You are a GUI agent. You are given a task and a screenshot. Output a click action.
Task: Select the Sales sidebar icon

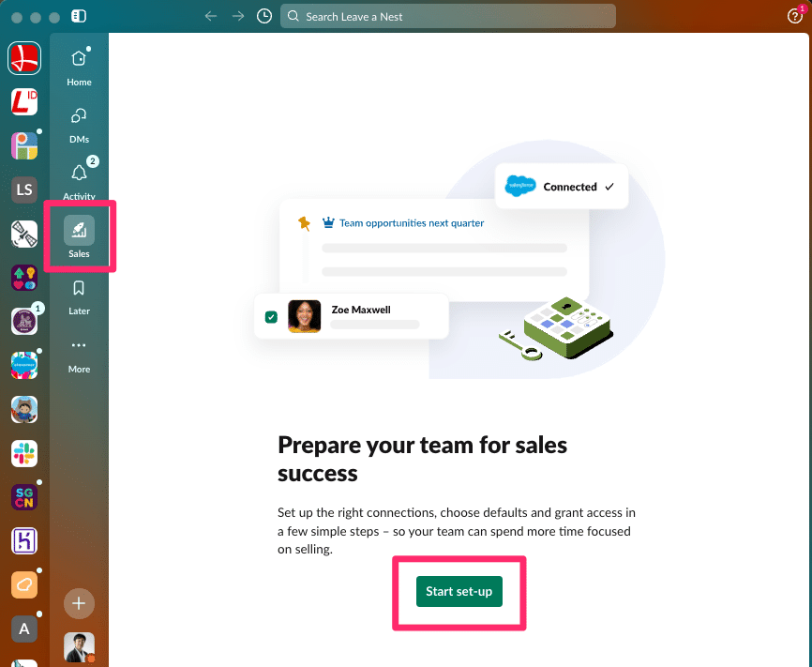tap(79, 236)
